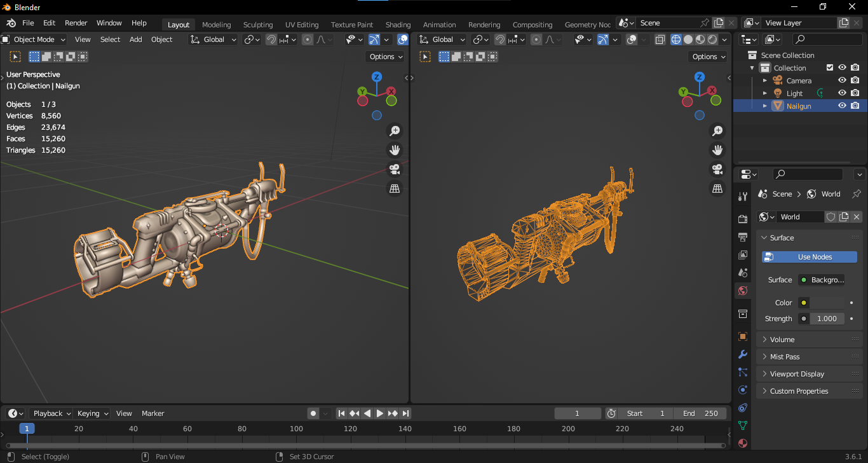This screenshot has height=463, width=868.
Task: Open the Object Constraints properties tab
Action: (x=743, y=408)
